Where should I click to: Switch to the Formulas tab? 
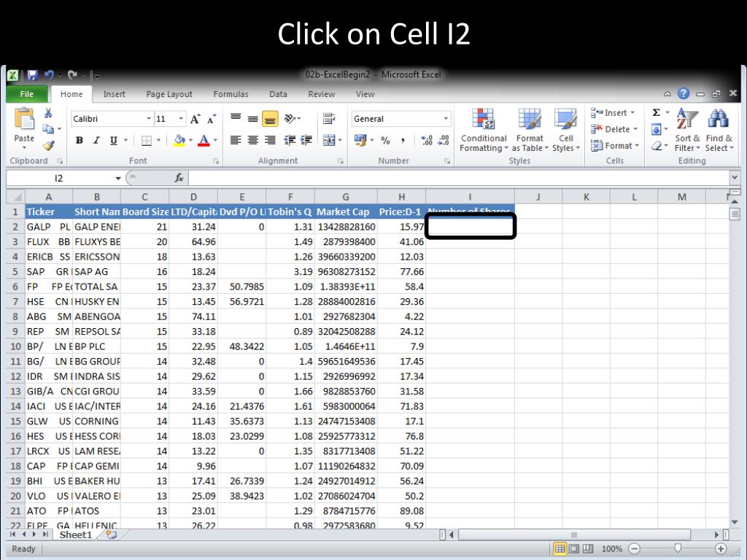231,94
